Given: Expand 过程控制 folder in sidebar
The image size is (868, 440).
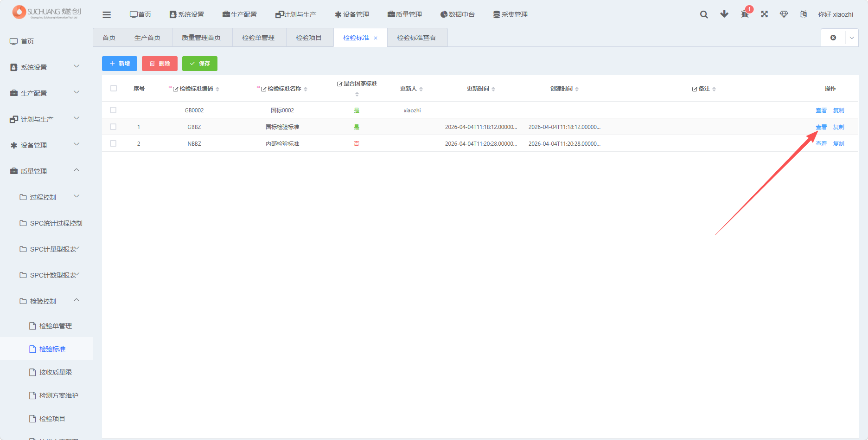Looking at the screenshot, I should (46, 197).
